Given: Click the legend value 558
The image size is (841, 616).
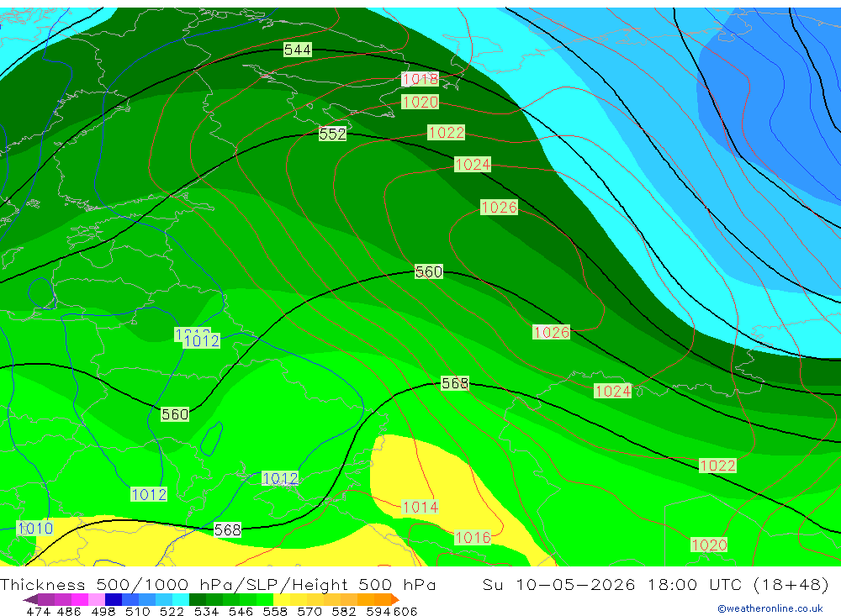Looking at the screenshot, I should coord(275,611).
